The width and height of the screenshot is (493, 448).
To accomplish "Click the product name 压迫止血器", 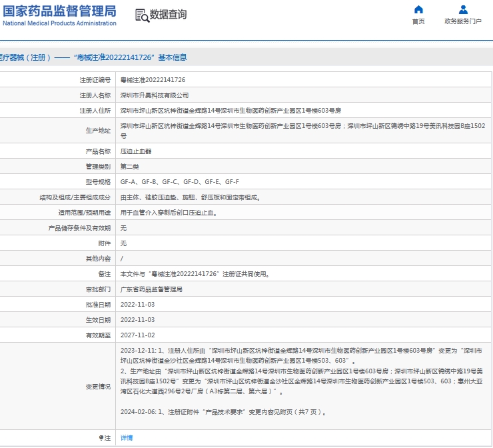I will 136,151.
